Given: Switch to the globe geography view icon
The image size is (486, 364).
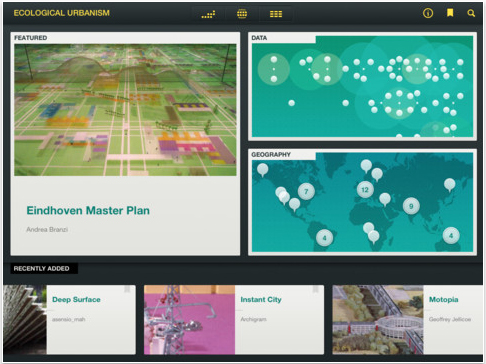Looking at the screenshot, I should tap(242, 14).
